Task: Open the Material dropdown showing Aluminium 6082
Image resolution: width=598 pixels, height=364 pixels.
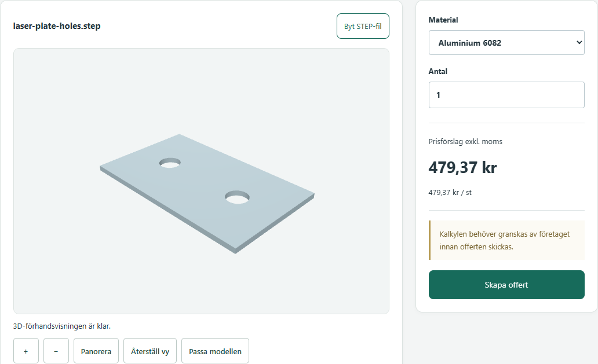Action: tap(506, 43)
